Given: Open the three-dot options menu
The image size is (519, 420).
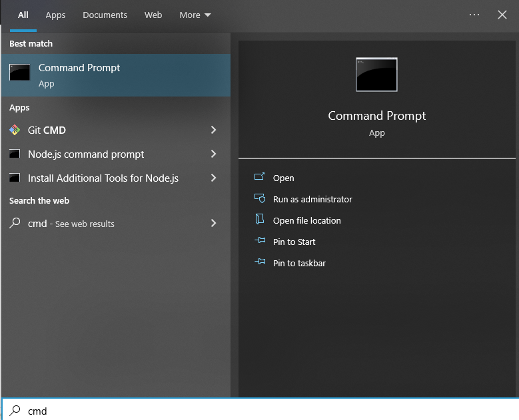Looking at the screenshot, I should click(x=474, y=15).
